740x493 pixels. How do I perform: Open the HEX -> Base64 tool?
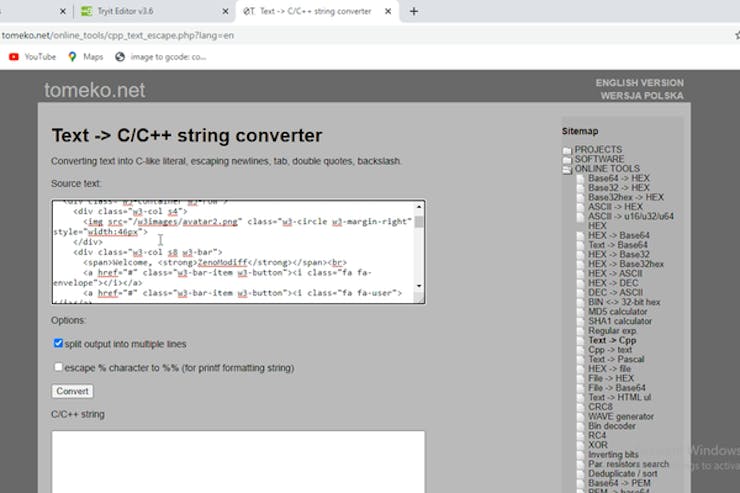[619, 235]
